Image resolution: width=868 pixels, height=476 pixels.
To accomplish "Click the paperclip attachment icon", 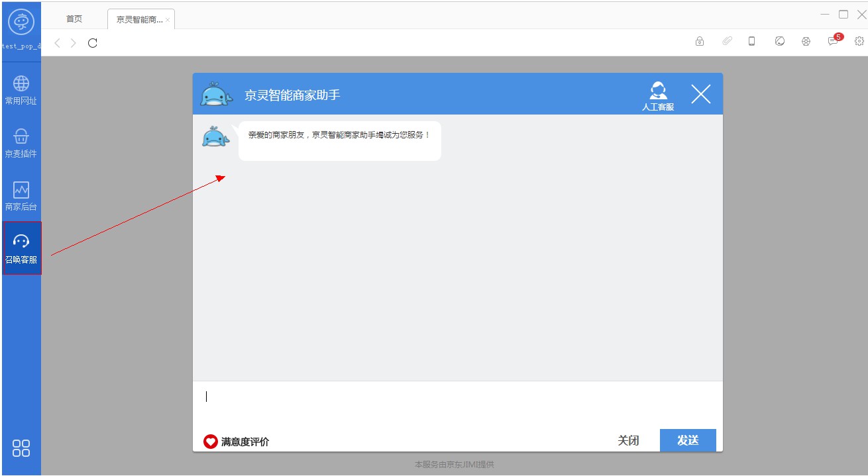I will (x=727, y=41).
